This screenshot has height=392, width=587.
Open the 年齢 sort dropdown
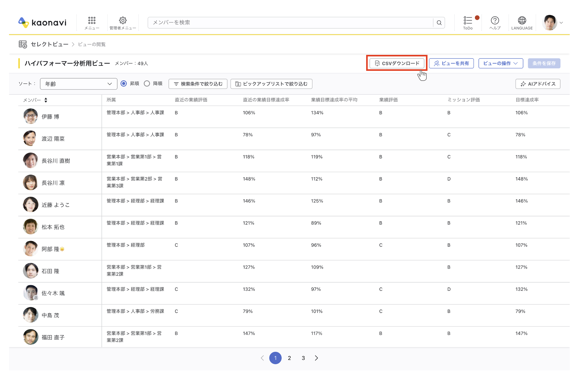pos(79,84)
